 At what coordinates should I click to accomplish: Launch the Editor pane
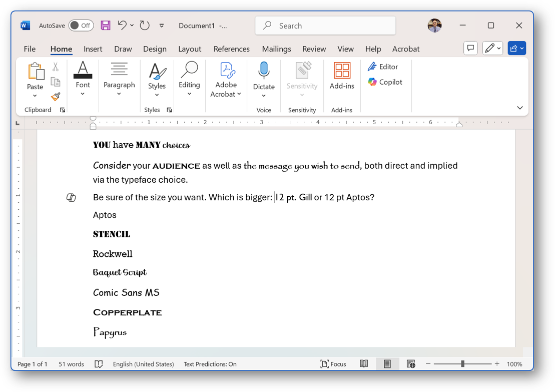tap(383, 66)
